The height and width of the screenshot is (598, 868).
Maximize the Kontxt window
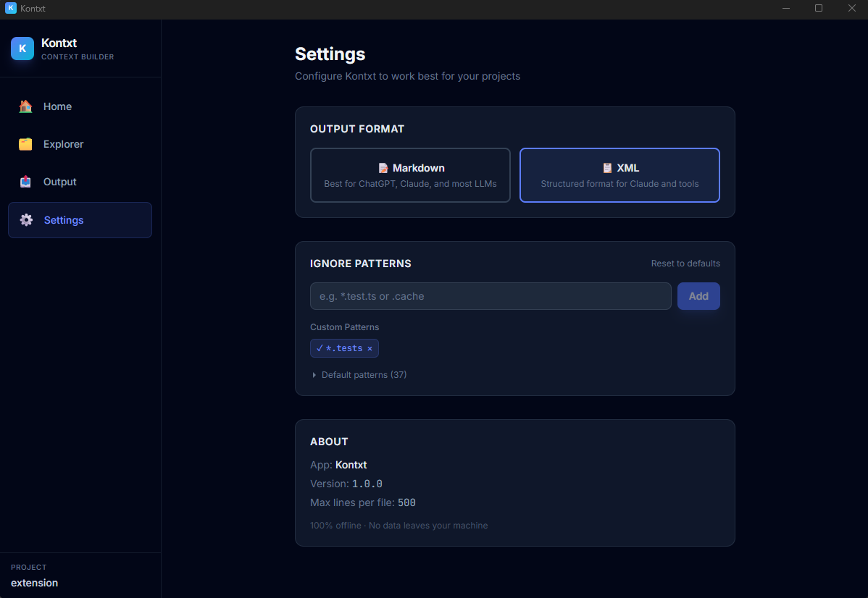click(819, 8)
